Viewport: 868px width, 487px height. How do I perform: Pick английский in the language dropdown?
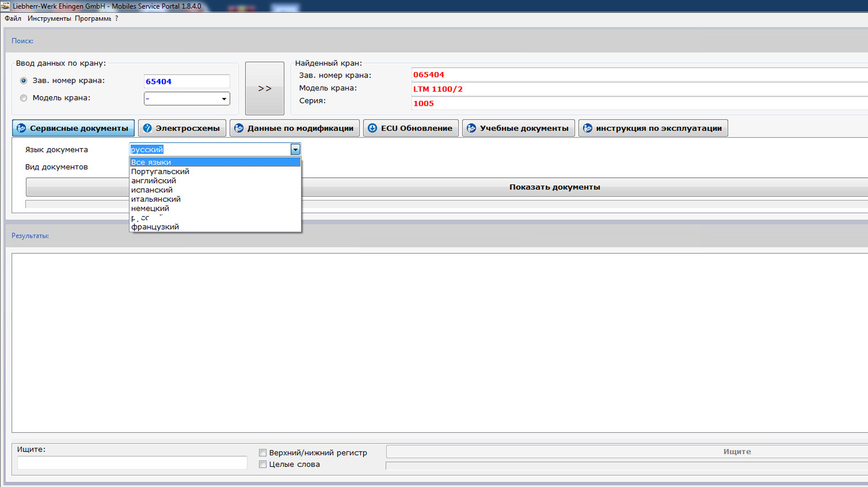pyautogui.click(x=153, y=181)
